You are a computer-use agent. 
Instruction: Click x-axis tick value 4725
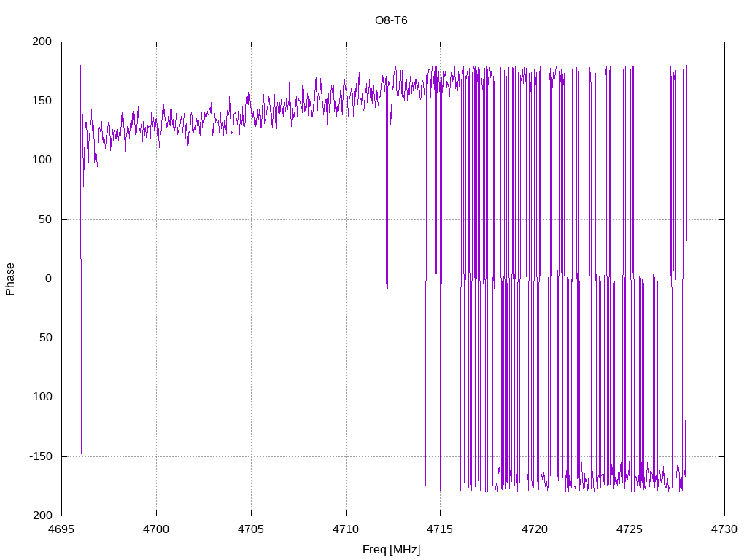(x=630, y=529)
